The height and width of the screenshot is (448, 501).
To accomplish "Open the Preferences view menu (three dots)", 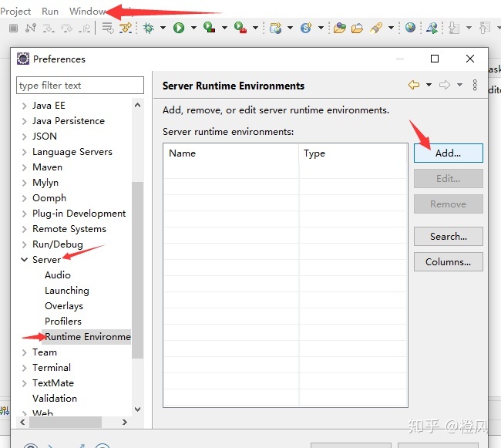I will [x=475, y=85].
